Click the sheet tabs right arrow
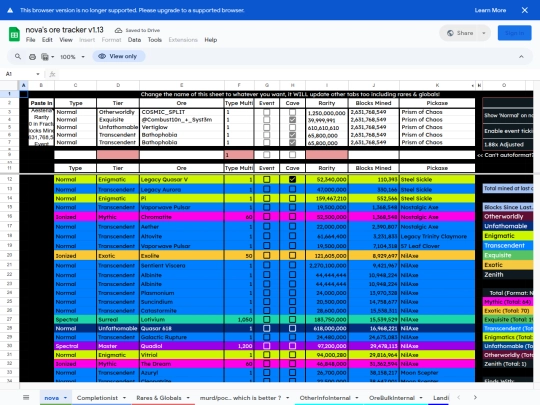The height and width of the screenshot is (405, 540). [x=475, y=397]
